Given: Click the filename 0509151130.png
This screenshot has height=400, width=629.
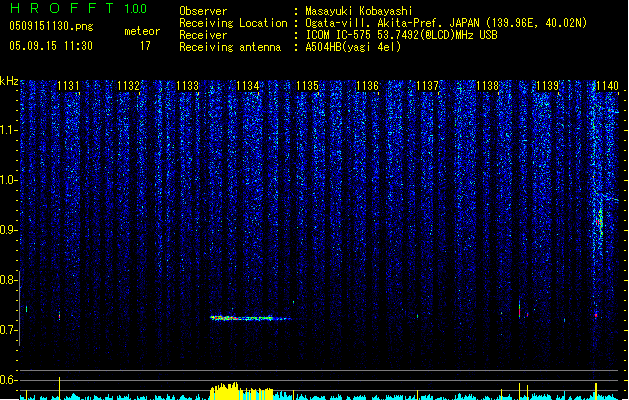Looking at the screenshot, I should coord(51,27).
